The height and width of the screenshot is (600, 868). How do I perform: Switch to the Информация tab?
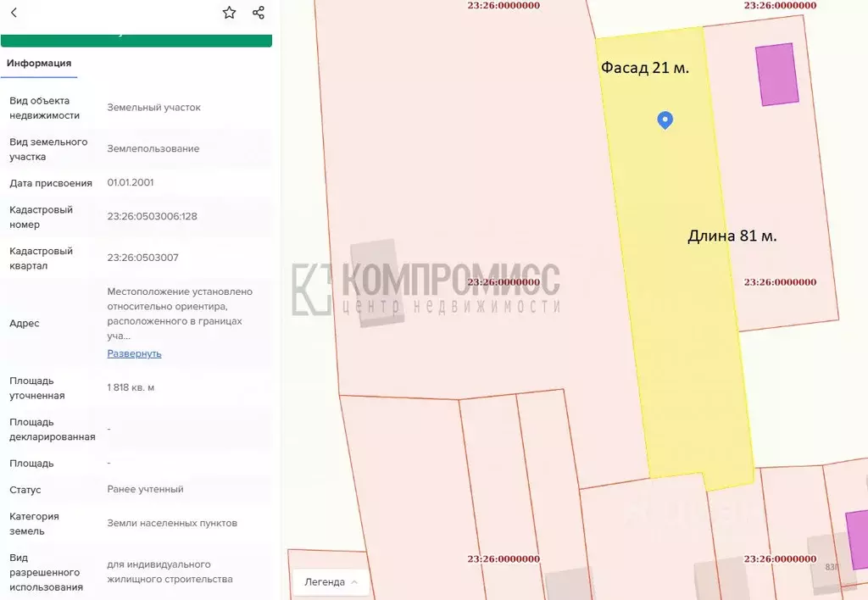39,63
